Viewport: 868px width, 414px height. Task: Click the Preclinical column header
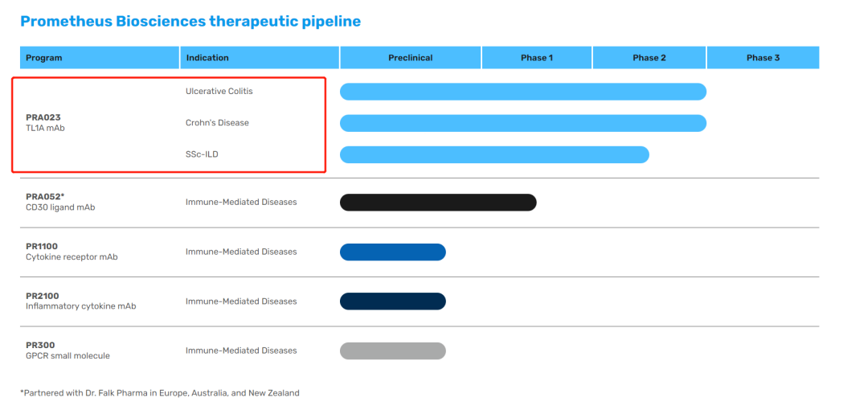coord(410,58)
